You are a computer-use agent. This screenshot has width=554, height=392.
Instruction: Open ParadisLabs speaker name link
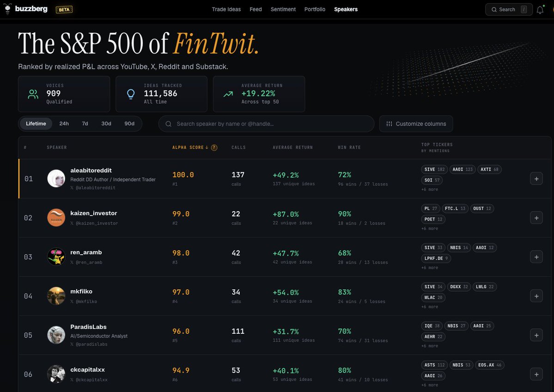pos(88,327)
